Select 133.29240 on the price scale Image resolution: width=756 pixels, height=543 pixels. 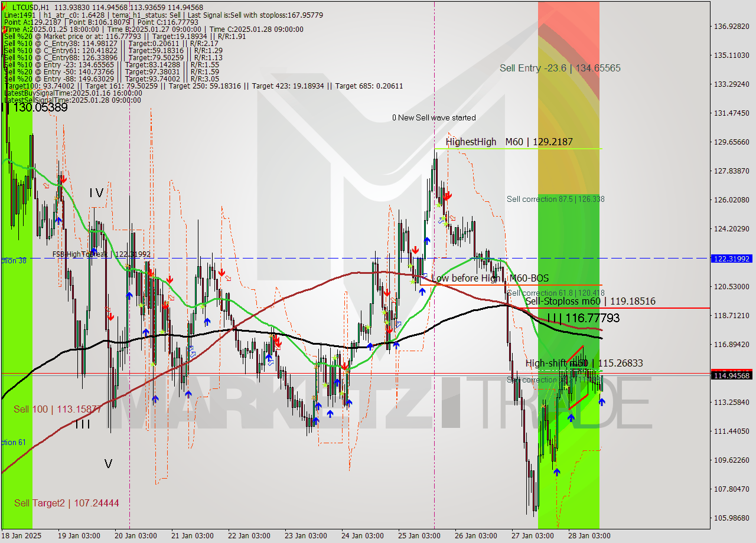[731, 84]
